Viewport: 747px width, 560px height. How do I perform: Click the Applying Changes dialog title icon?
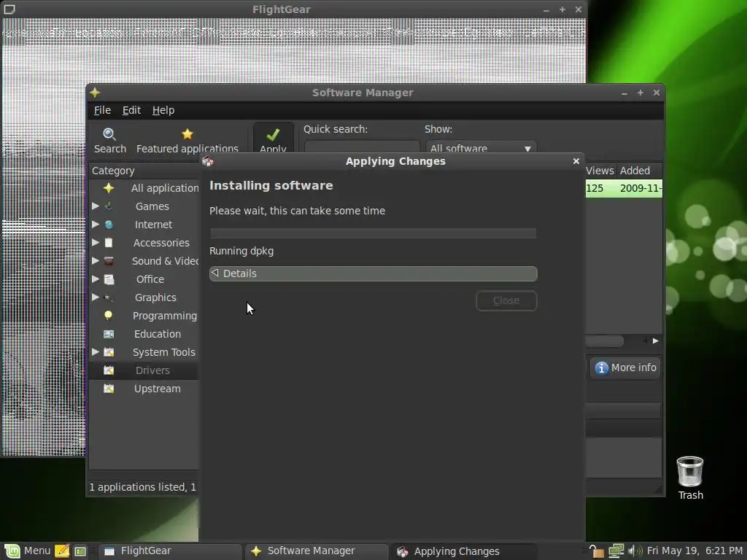pos(208,161)
